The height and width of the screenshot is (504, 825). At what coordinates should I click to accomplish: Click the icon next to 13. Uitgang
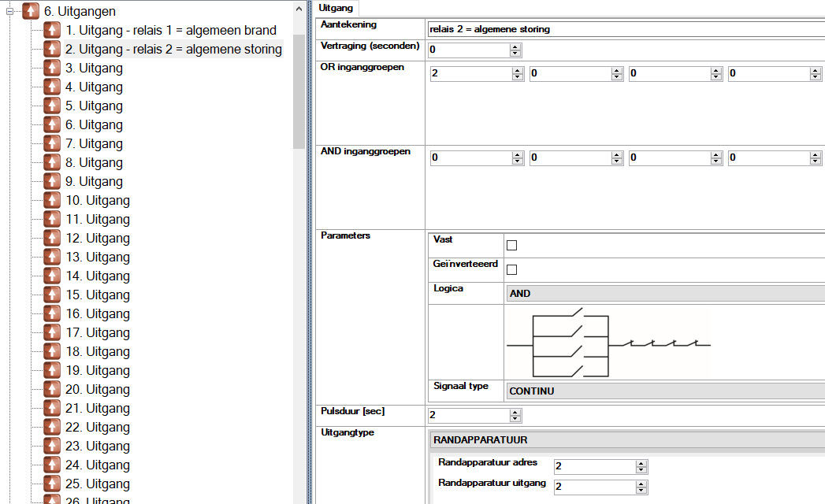point(52,258)
